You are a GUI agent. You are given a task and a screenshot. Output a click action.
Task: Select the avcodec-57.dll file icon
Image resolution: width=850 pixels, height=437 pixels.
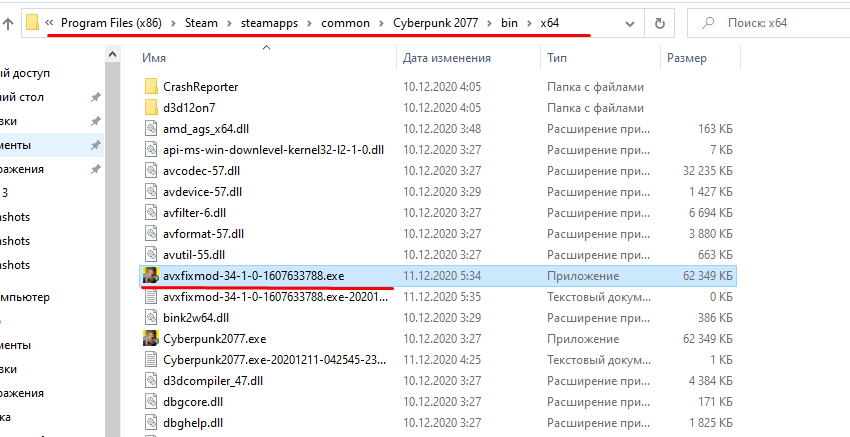coord(151,171)
